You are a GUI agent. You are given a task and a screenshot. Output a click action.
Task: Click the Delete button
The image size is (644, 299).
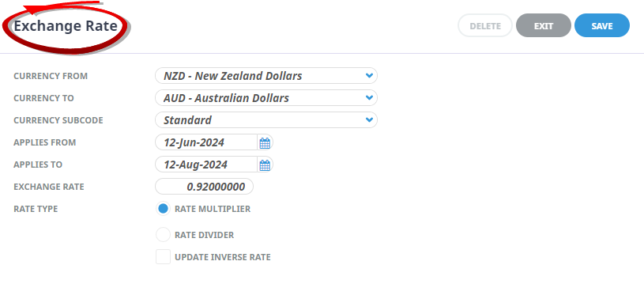(485, 25)
